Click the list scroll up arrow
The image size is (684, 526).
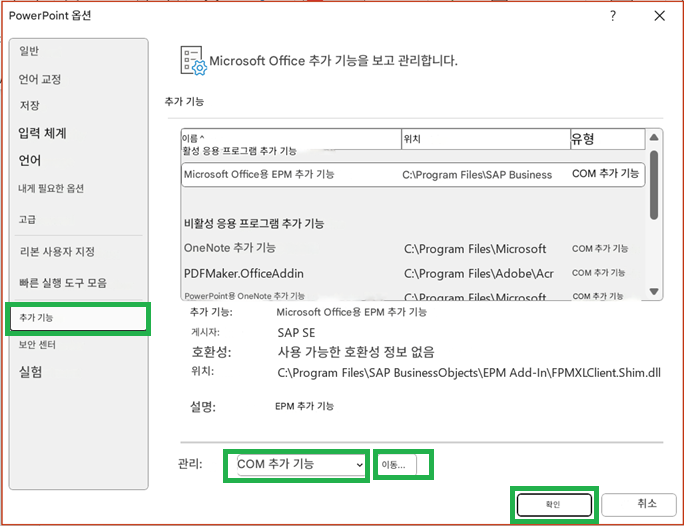[x=653, y=137]
